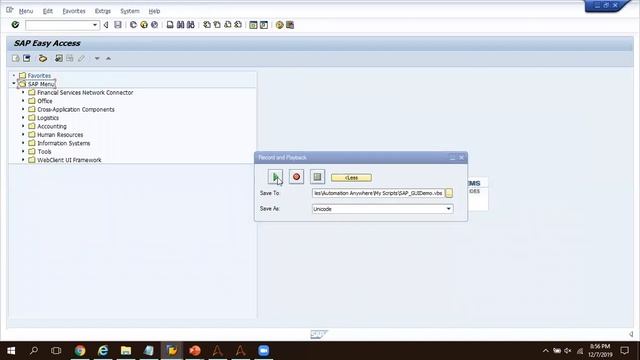Expand the Accounting folder node
The width and height of the screenshot is (640, 360).
[23, 126]
